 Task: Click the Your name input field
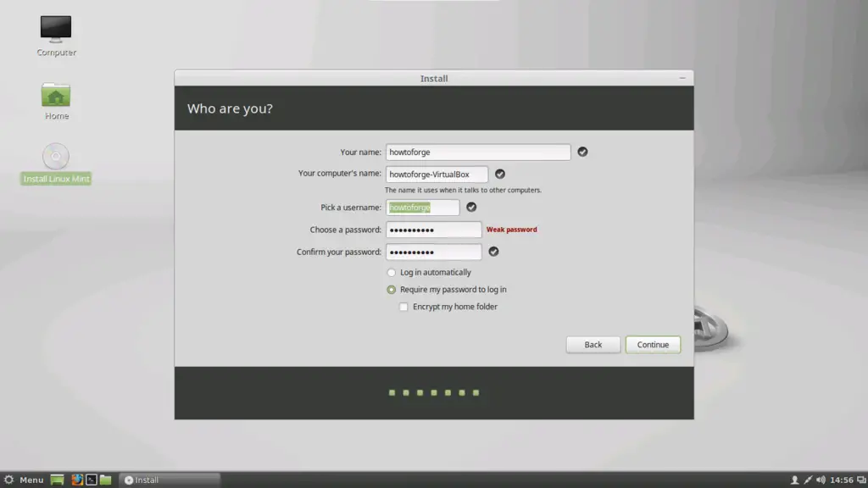(x=478, y=152)
